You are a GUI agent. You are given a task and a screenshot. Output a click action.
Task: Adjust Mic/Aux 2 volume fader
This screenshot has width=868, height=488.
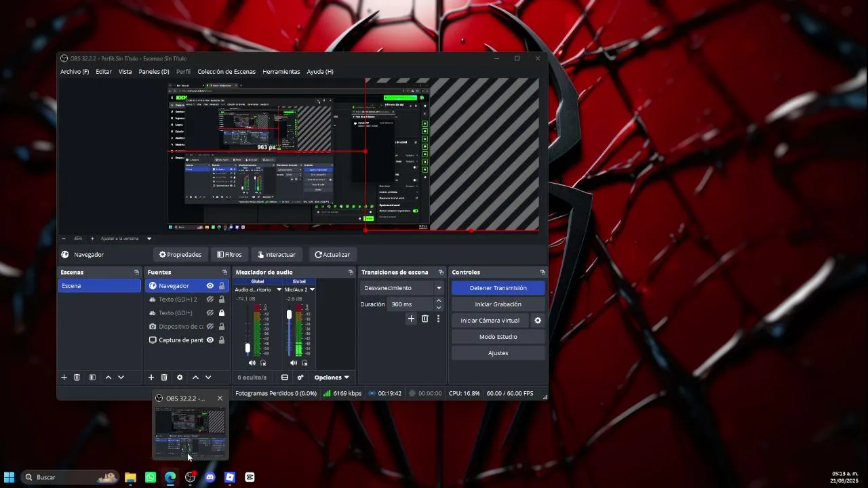click(289, 314)
